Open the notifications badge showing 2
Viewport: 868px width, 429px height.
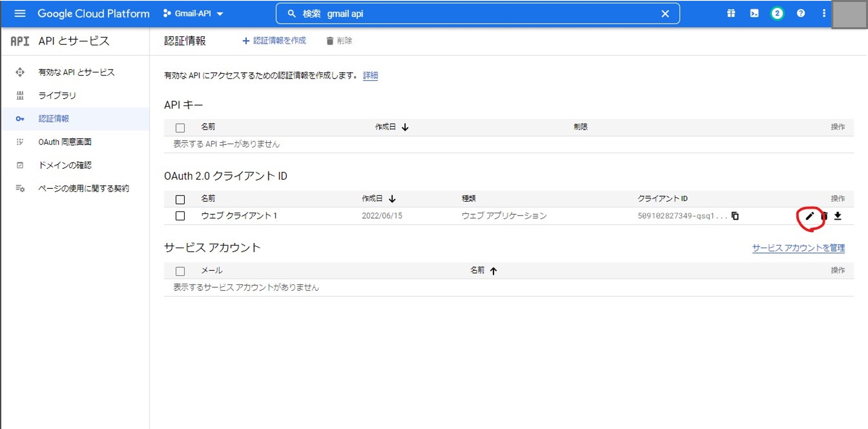click(x=777, y=13)
